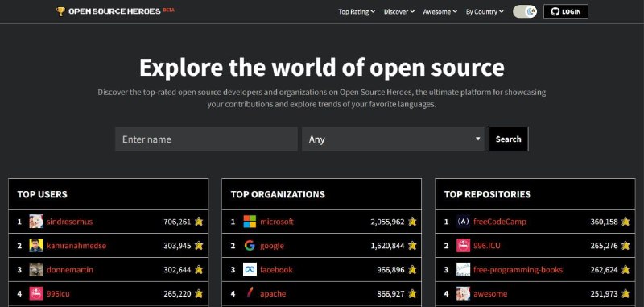
Task: Click star icon beside 302,644
Action: 199,270
